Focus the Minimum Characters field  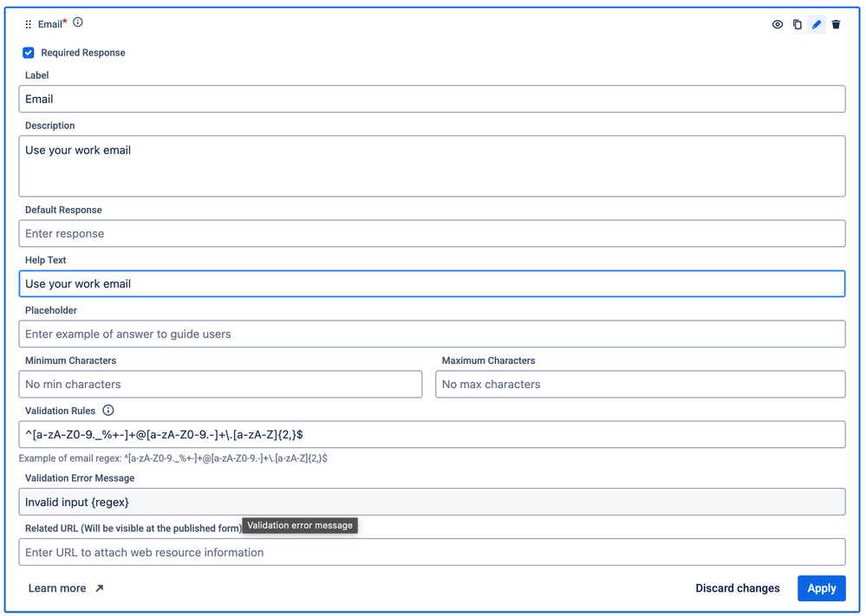pos(220,384)
